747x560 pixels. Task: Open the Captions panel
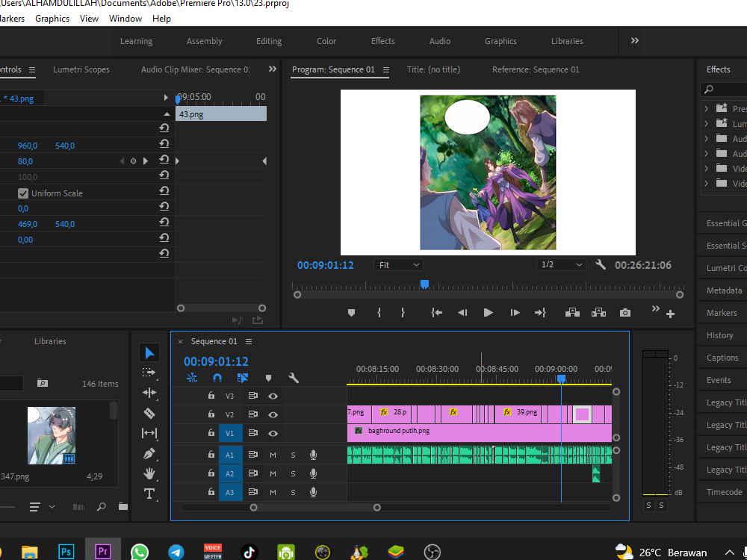722,358
